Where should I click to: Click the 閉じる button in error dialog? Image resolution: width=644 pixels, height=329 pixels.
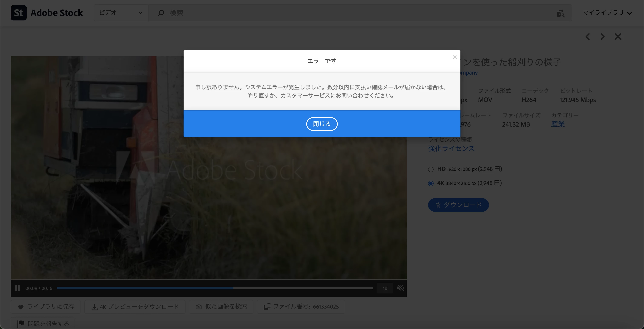(x=322, y=124)
